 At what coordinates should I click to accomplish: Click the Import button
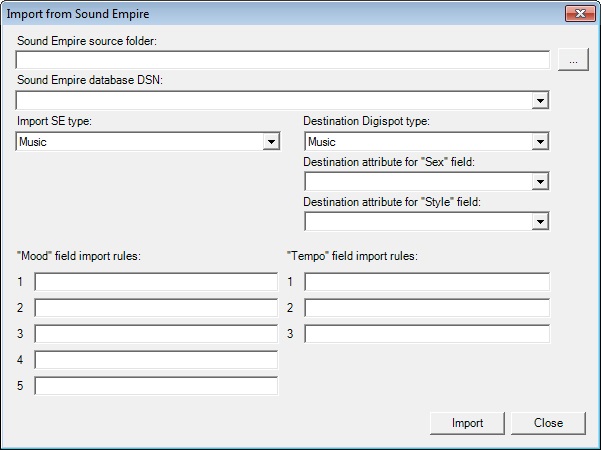coord(467,423)
